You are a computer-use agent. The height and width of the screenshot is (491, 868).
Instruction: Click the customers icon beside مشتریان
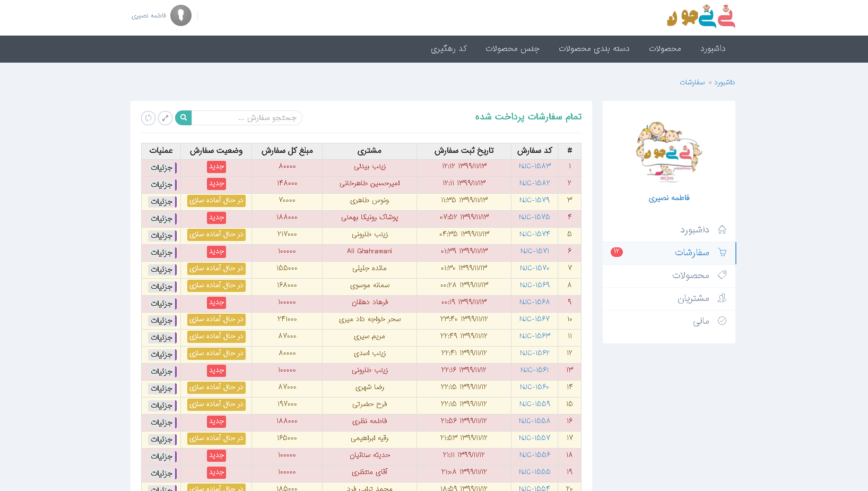tap(722, 298)
